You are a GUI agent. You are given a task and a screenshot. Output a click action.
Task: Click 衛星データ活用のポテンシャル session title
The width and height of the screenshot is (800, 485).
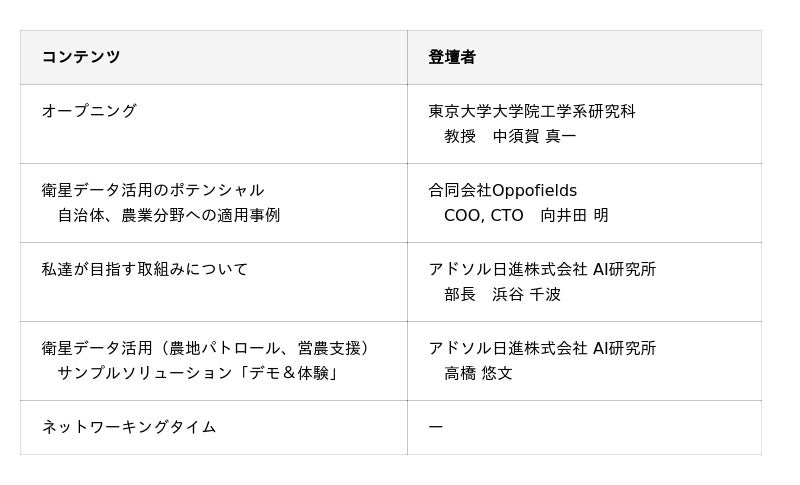point(153,190)
